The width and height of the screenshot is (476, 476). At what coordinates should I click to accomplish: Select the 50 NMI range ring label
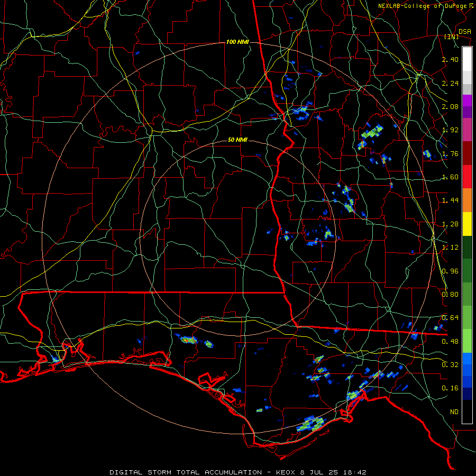[237, 140]
